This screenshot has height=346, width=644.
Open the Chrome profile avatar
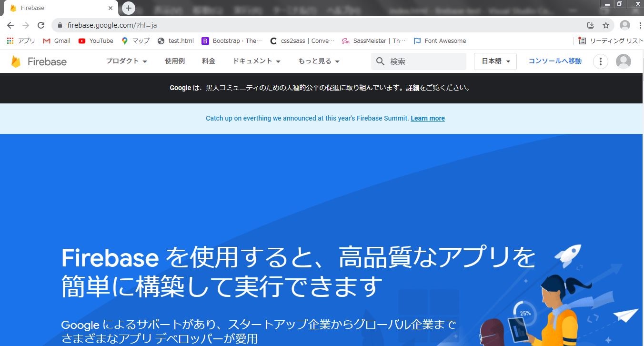click(x=625, y=25)
